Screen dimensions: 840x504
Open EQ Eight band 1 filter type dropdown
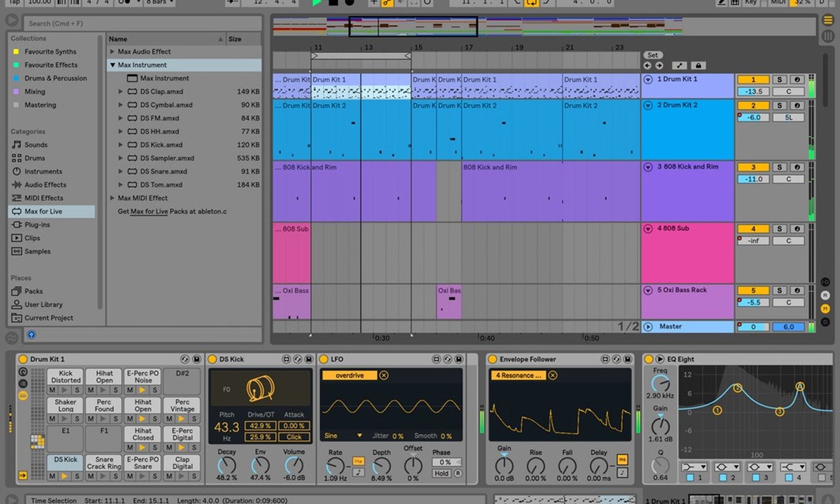coord(695,467)
